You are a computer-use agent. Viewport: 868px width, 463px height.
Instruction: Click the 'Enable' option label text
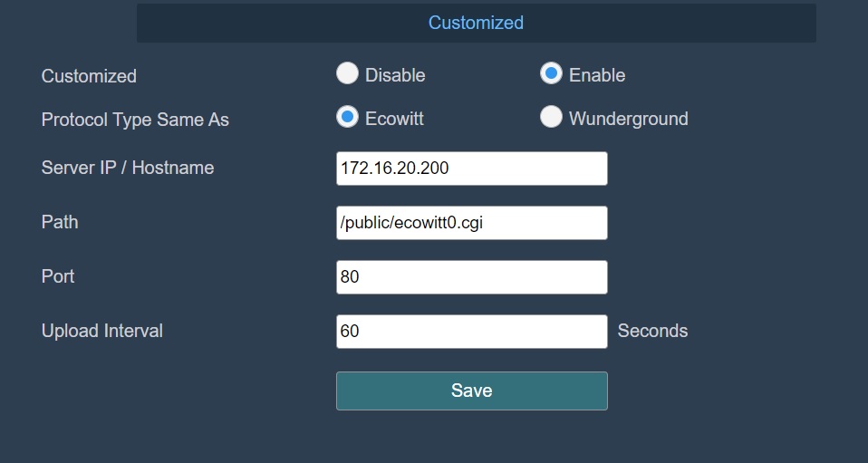(x=597, y=75)
